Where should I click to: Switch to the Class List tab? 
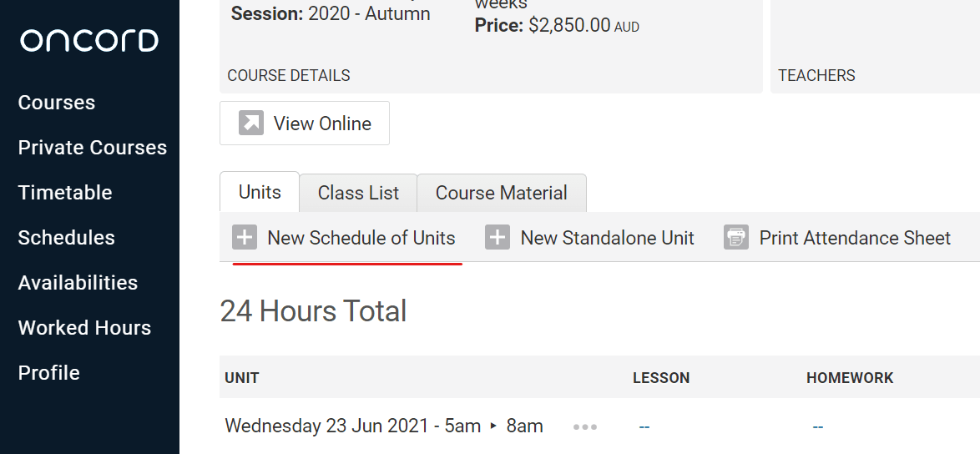[x=358, y=194]
